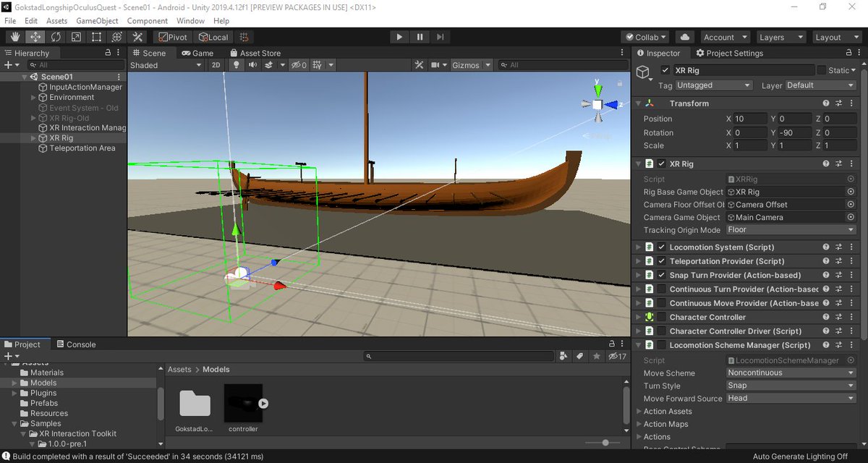Open Scene01 context menu dots
The width and height of the screenshot is (868, 463).
119,77
